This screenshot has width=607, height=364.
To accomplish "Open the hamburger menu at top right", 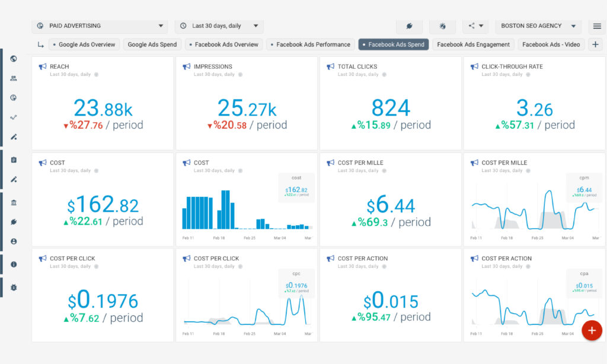I will (x=597, y=26).
